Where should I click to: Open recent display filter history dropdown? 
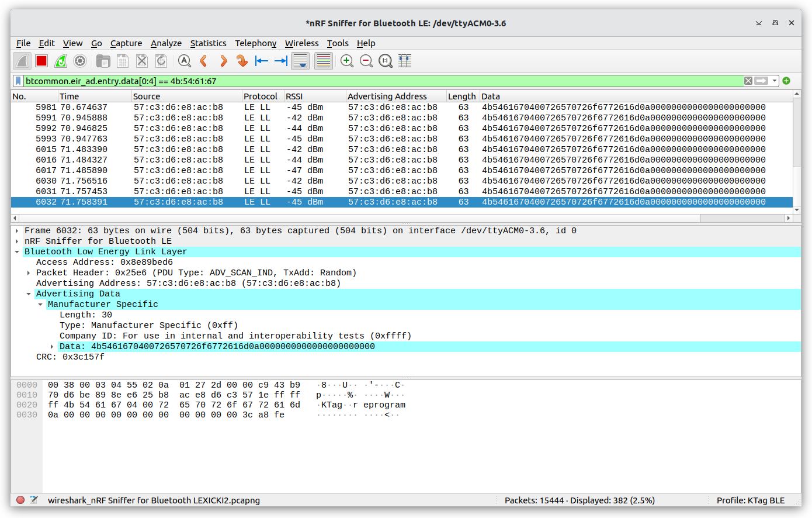(x=775, y=81)
